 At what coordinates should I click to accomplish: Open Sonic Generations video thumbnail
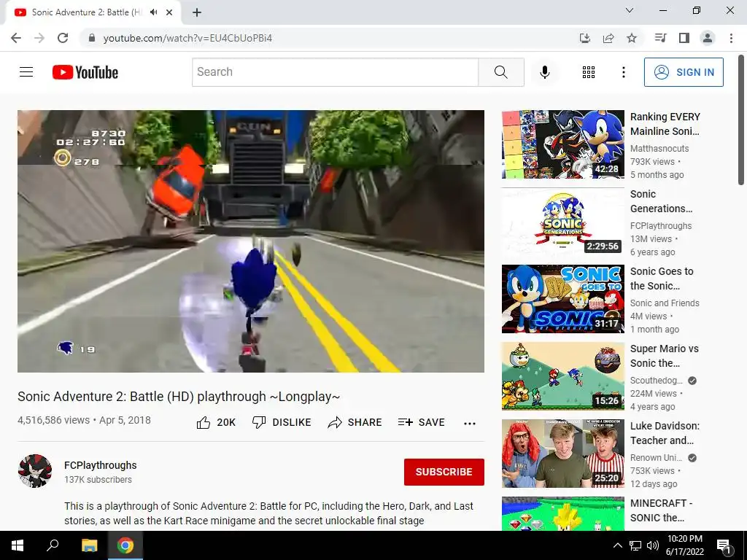coord(563,222)
